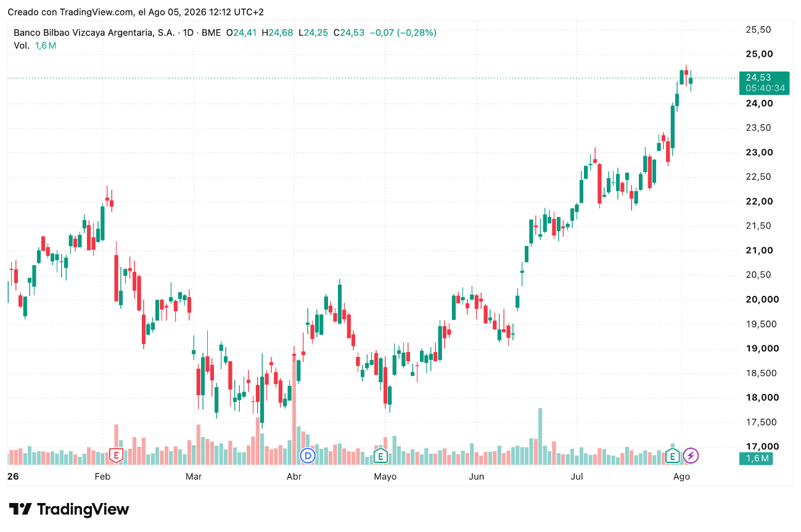Click the countdown timer 05:40:34
The image size is (801, 532).
coord(765,88)
